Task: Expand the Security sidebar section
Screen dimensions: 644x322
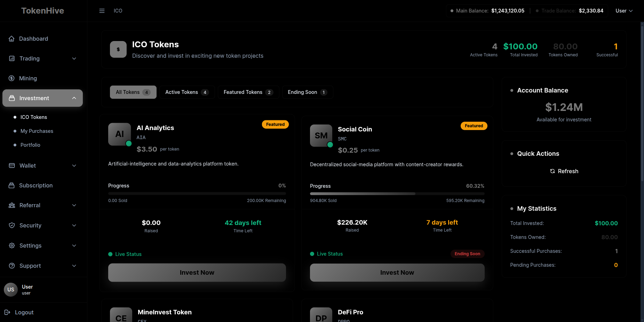Action: (x=74, y=225)
